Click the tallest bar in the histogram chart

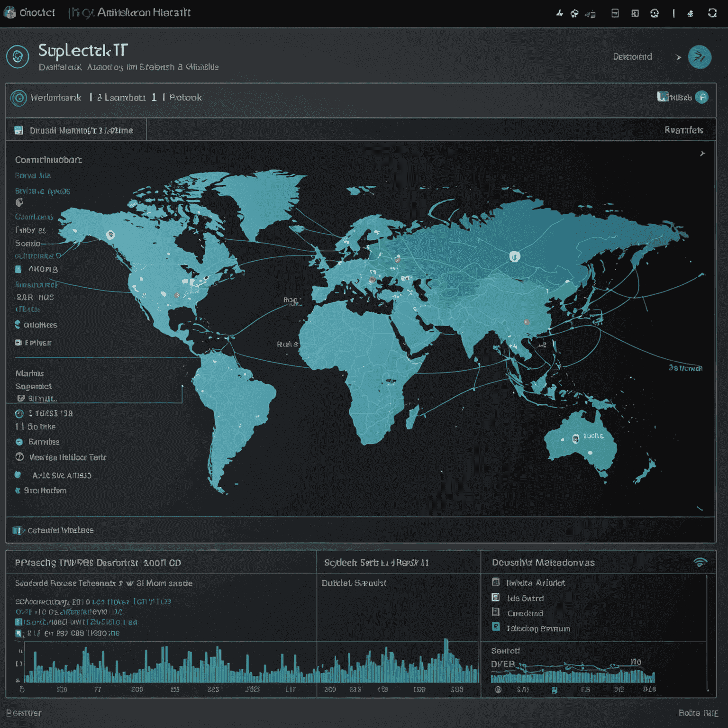446,660
